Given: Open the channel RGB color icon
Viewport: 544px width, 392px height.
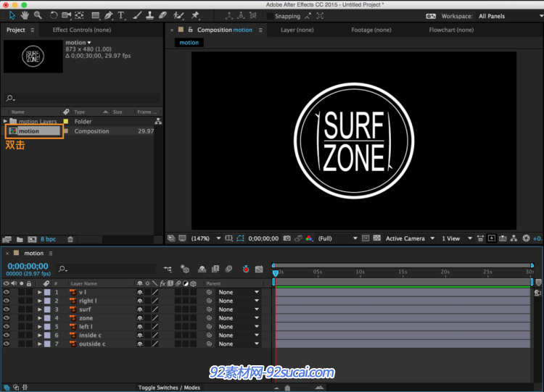Looking at the screenshot, I should (309, 238).
